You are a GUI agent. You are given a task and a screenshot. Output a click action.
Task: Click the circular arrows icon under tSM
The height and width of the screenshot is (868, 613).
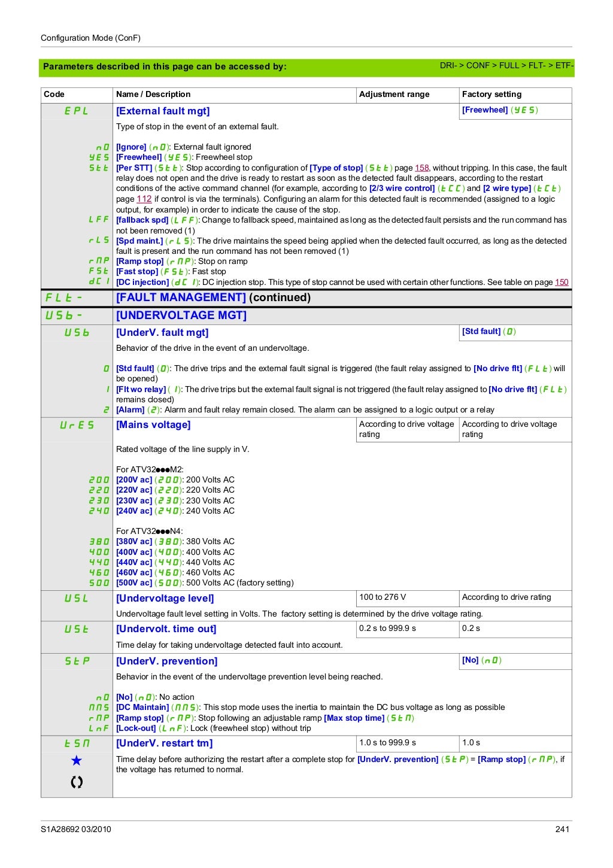(x=77, y=782)
